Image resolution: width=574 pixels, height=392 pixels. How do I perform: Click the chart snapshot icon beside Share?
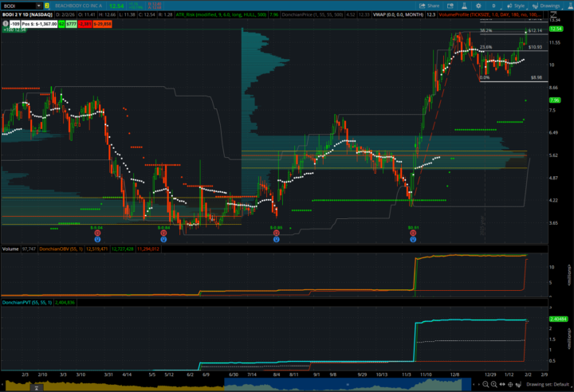click(448, 5)
